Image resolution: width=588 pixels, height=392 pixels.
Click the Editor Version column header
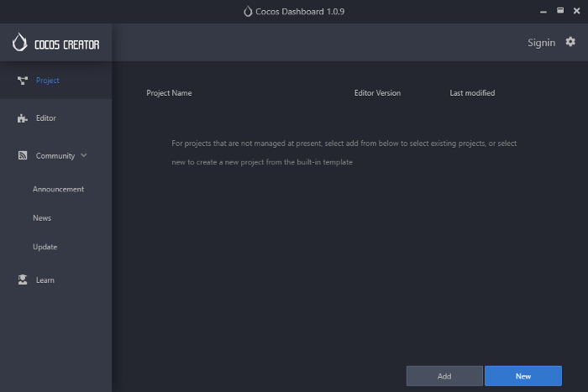377,93
